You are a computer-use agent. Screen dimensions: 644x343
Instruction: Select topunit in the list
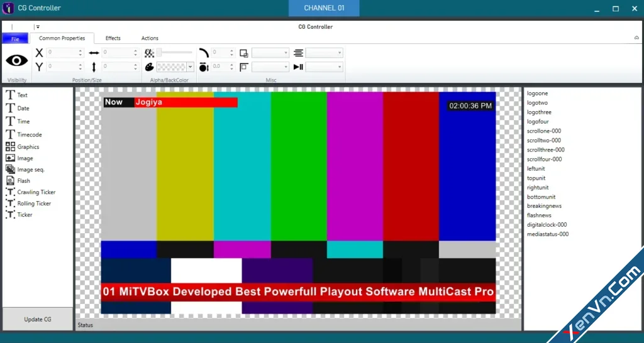click(x=536, y=178)
